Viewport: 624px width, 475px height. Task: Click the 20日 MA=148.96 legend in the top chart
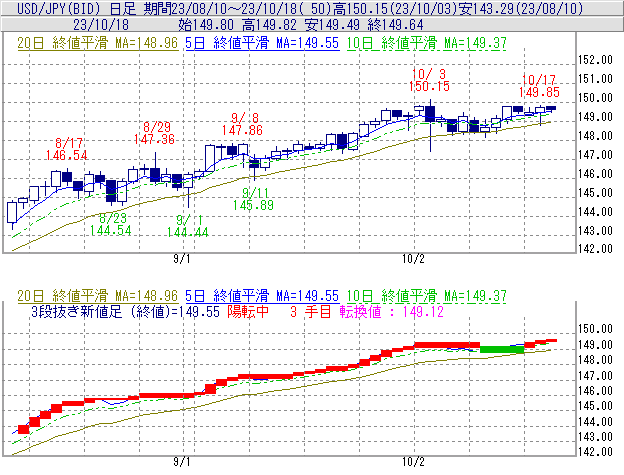tap(98, 43)
